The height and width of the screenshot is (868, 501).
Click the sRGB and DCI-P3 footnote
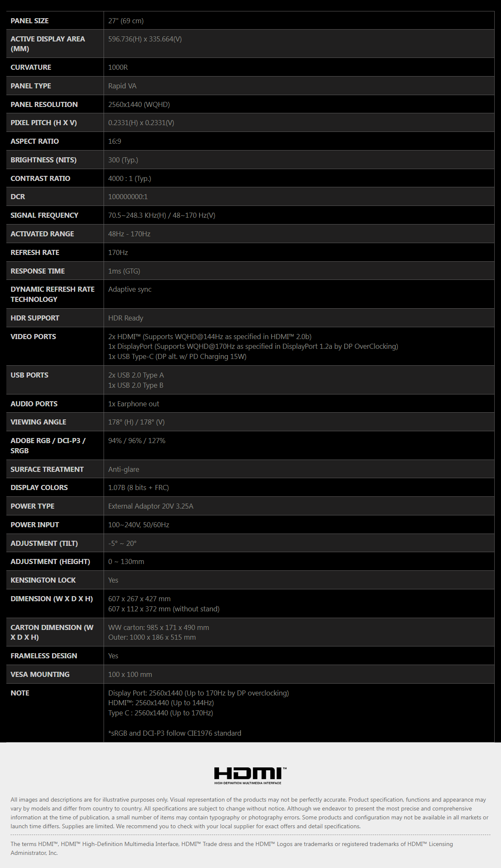(x=175, y=733)
